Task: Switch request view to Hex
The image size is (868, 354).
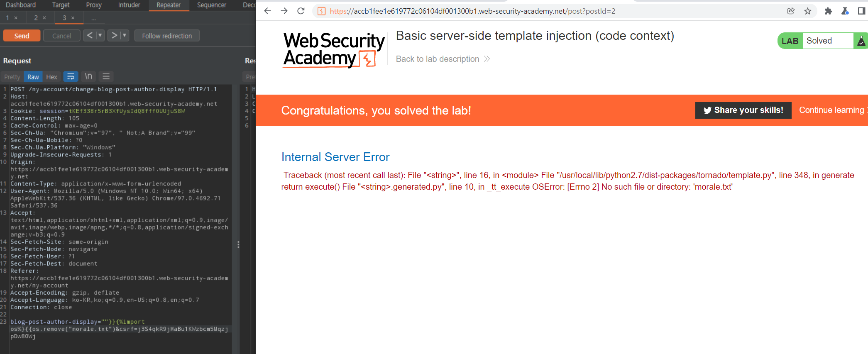Action: coord(51,77)
